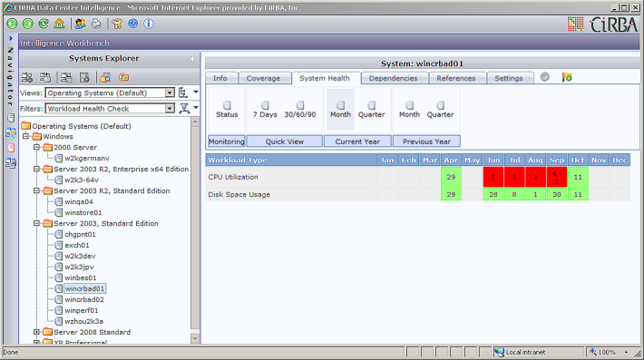Click the green Forward arrow icon
Image resolution: width=644 pixels, height=360 pixels.
click(x=27, y=24)
